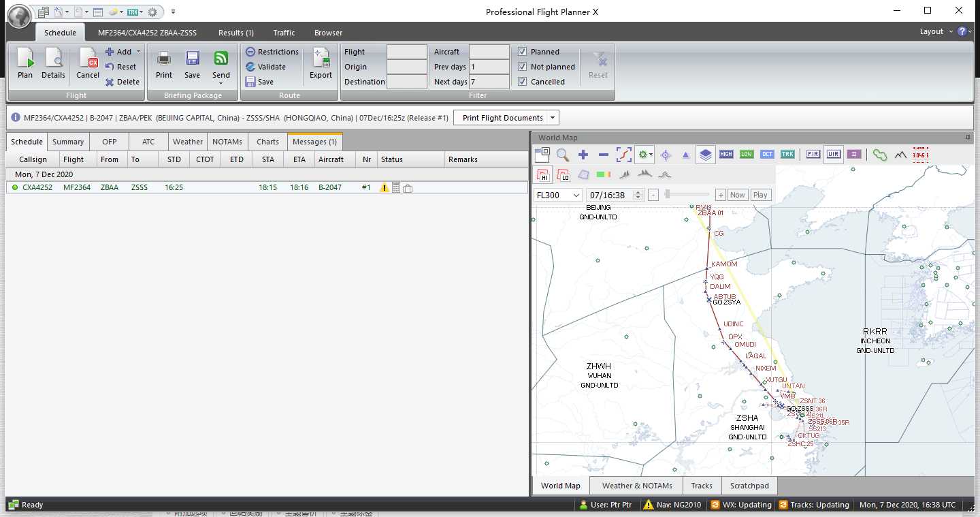Cancel the selected flight
The width and height of the screenshot is (980, 517).
[88, 63]
